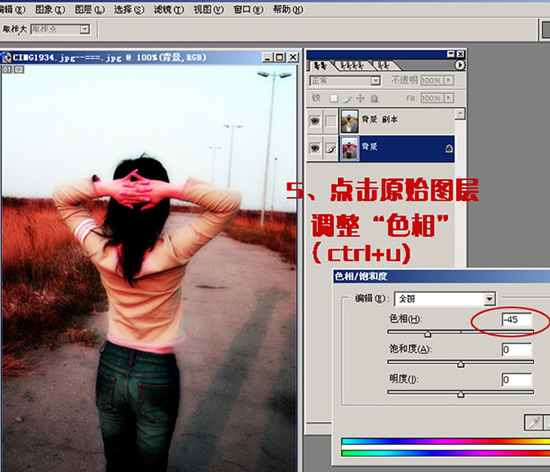
Task: Select the eyedropper in Hue/Saturation dialog
Action: pyautogui.click(x=534, y=422)
